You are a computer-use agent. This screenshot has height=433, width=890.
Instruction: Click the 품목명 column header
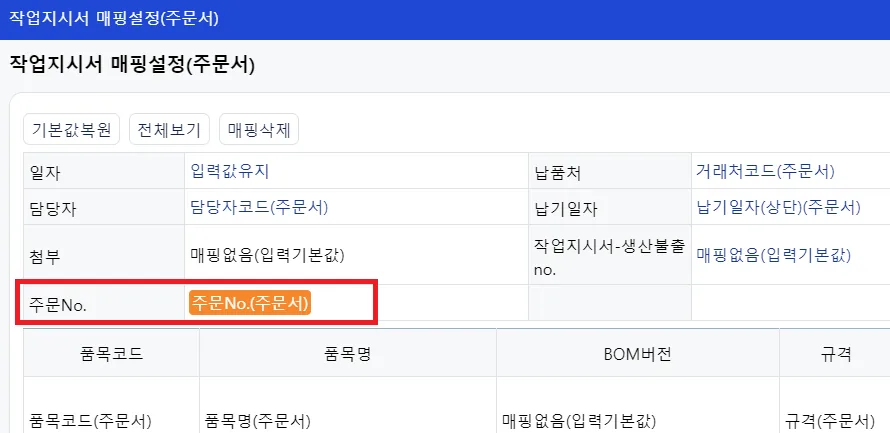(x=348, y=354)
